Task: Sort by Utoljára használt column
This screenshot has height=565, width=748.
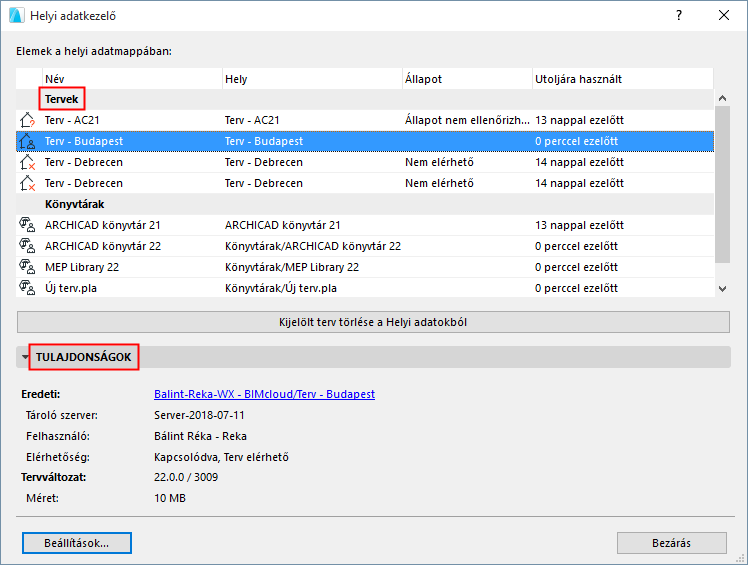Action: pyautogui.click(x=622, y=79)
